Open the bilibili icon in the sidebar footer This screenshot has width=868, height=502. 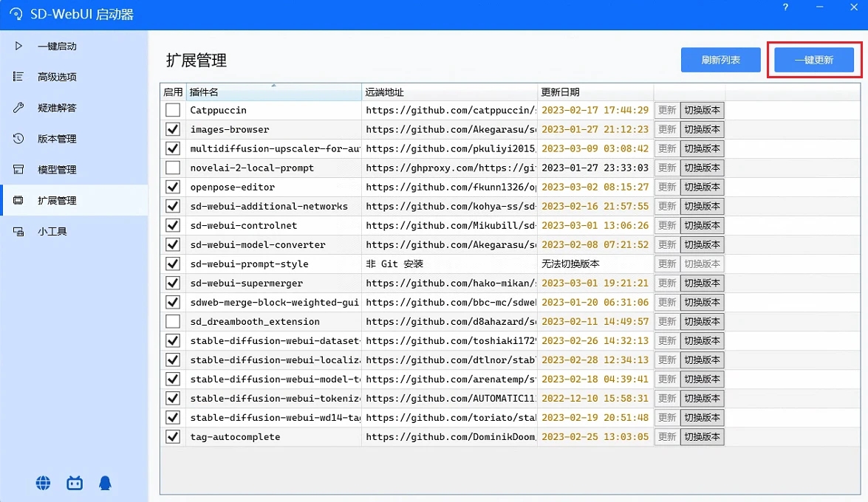point(74,482)
